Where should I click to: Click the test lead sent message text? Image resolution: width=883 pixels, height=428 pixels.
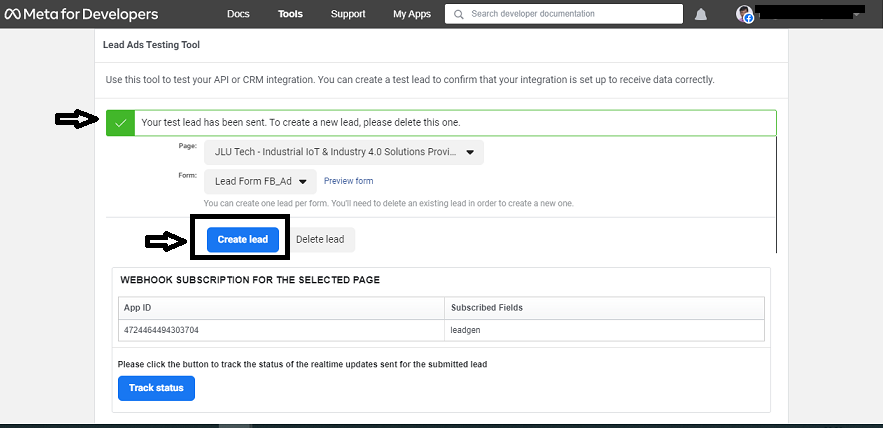tap(301, 123)
